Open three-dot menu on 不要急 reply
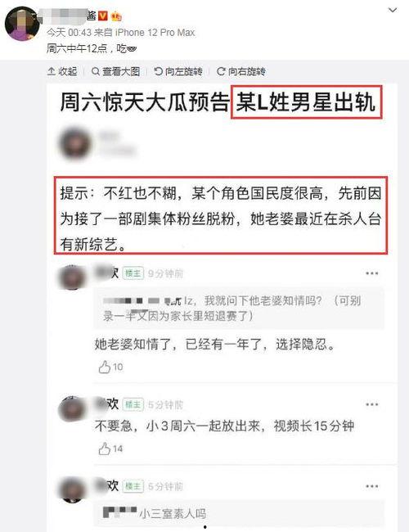409x532 pixels. pos(371,404)
